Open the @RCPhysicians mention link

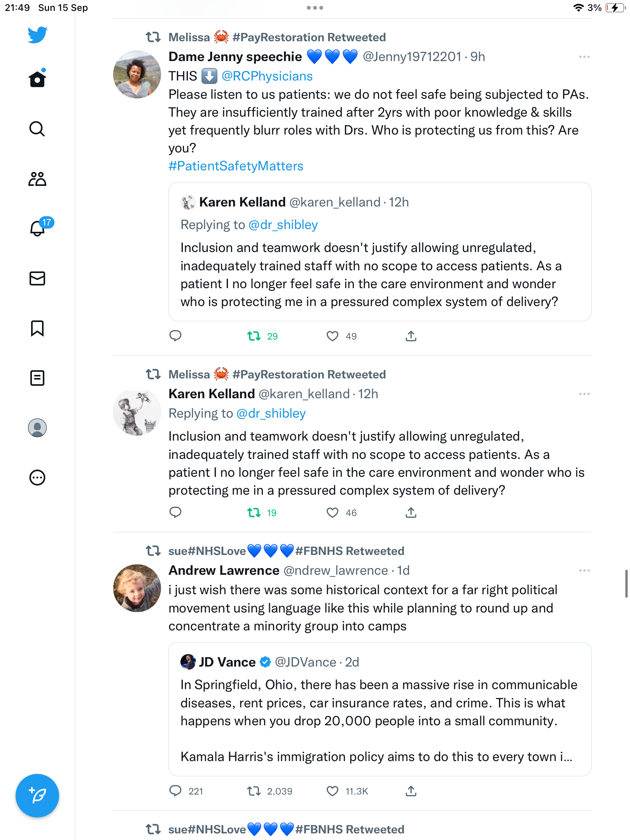pyautogui.click(x=267, y=76)
